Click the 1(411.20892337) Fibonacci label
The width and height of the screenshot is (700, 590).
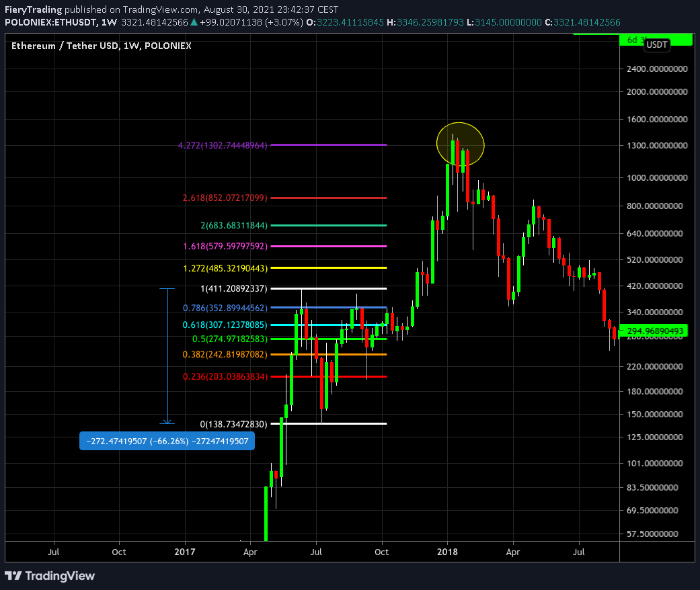click(x=234, y=289)
